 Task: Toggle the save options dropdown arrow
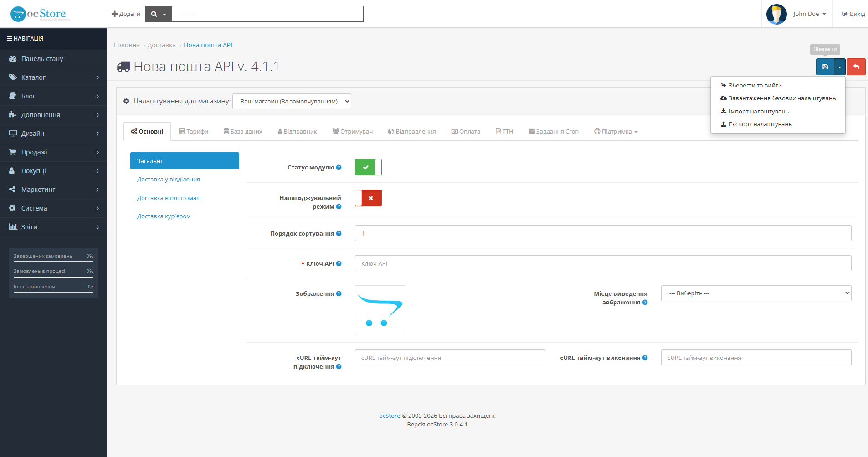pos(839,67)
